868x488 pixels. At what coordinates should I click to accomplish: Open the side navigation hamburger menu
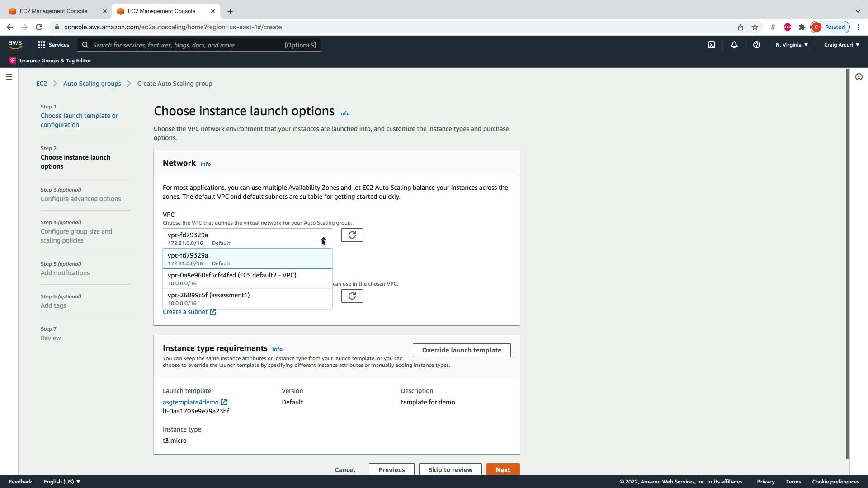coord(9,77)
